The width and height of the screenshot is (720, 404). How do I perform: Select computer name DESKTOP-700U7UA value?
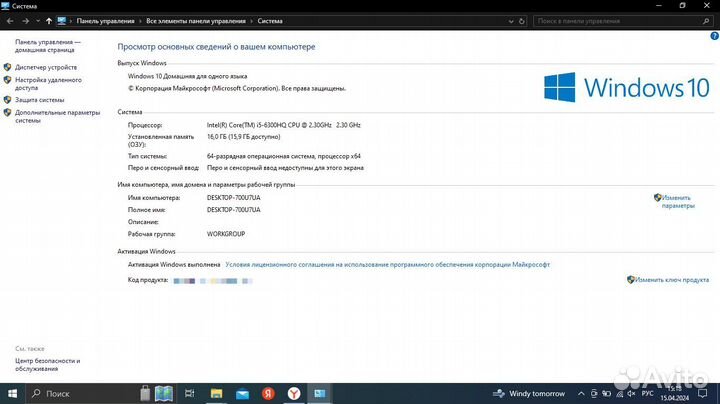click(x=233, y=197)
